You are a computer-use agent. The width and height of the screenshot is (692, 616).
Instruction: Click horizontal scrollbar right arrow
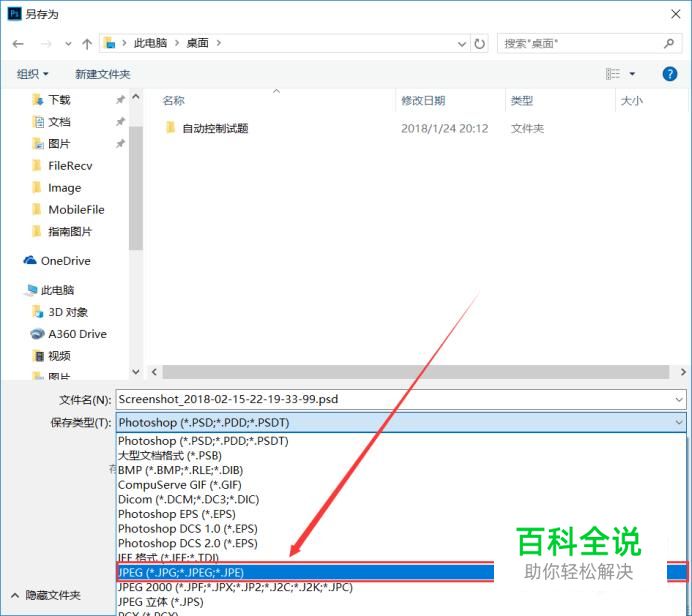[683, 372]
